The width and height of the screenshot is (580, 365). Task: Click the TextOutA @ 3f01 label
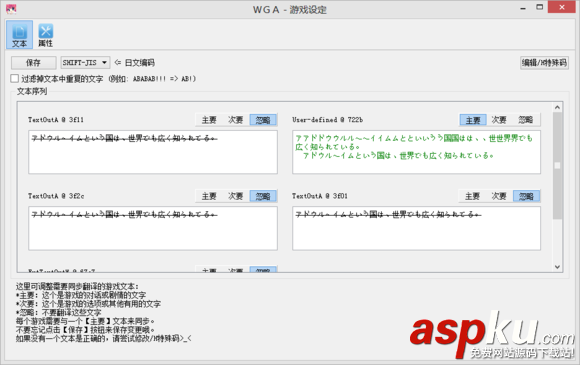click(x=320, y=196)
